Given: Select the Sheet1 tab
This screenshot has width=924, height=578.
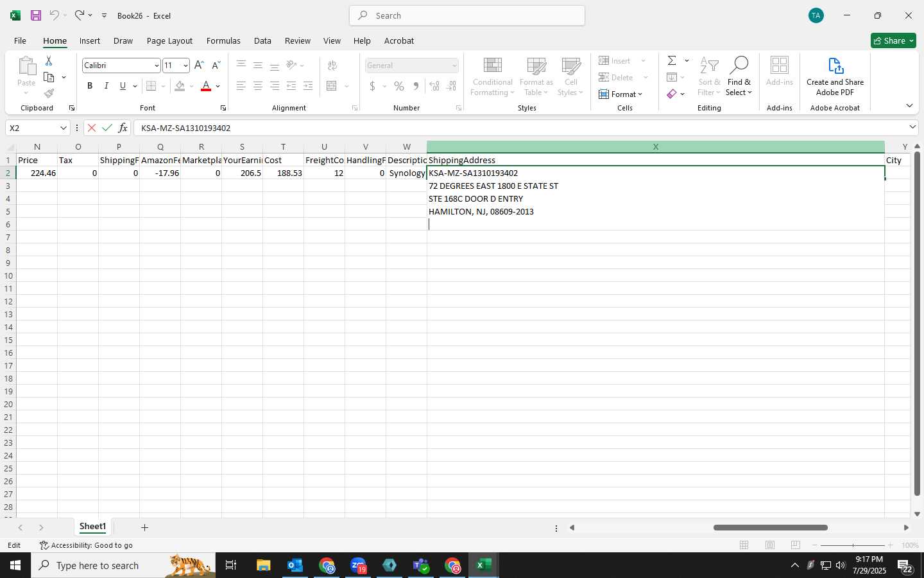Looking at the screenshot, I should pos(92,527).
